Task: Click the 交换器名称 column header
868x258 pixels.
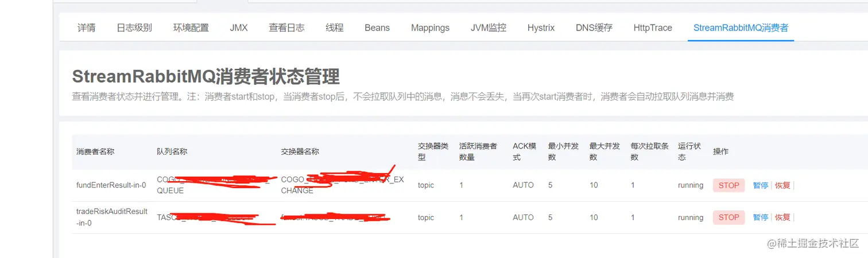Action: 300,151
